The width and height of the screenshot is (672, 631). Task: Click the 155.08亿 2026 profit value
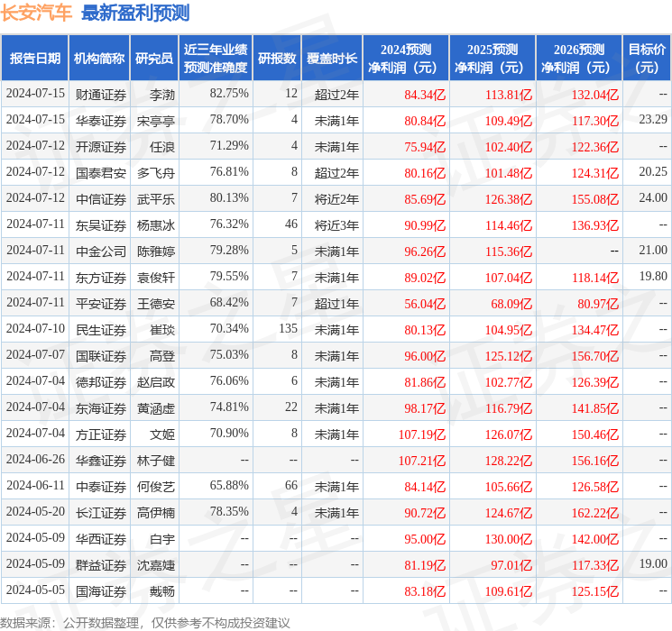click(x=595, y=199)
